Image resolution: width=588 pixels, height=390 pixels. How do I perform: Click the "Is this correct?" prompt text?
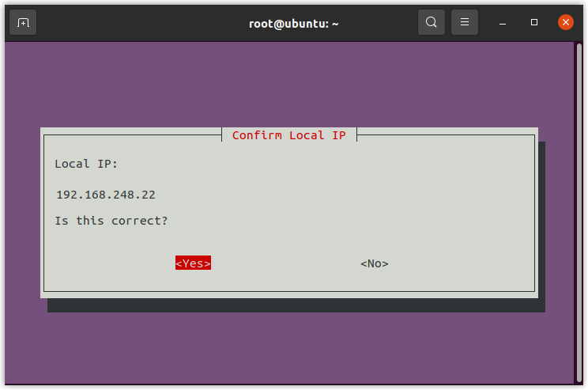pyautogui.click(x=111, y=221)
